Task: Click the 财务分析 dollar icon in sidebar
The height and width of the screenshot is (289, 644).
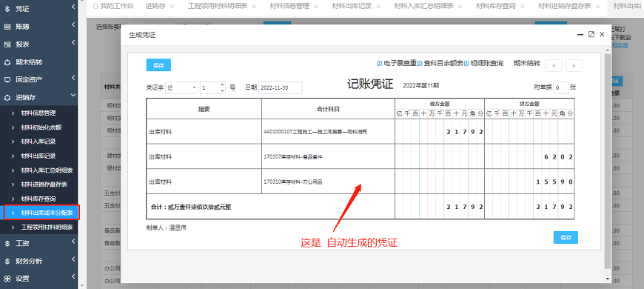Action: 7,261
